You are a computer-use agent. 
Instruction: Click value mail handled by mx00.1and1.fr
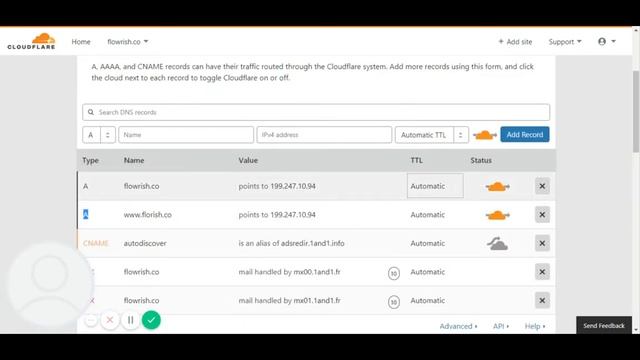(289, 272)
